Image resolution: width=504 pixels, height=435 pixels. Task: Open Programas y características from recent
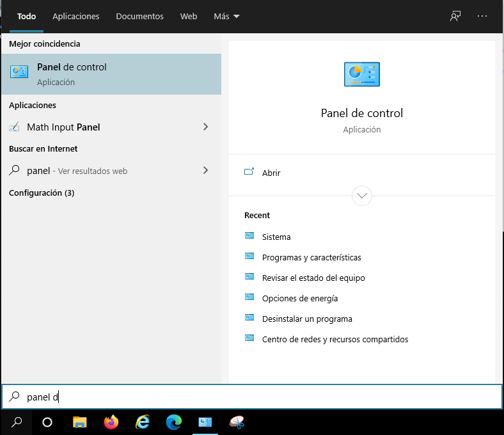311,258
